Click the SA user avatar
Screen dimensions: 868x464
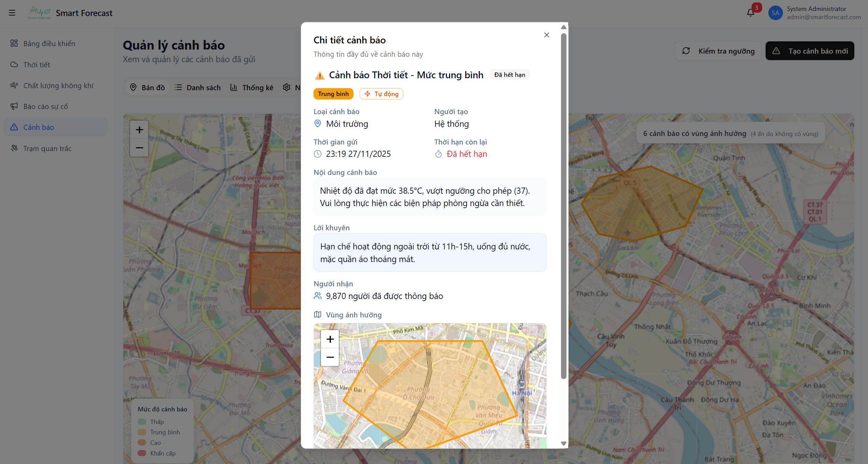[775, 13]
